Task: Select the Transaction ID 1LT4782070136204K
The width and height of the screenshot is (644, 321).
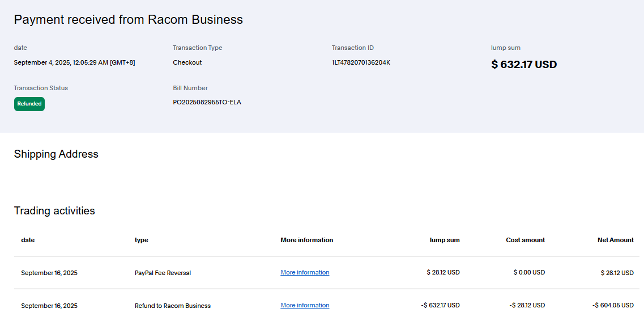Action: coord(361,62)
